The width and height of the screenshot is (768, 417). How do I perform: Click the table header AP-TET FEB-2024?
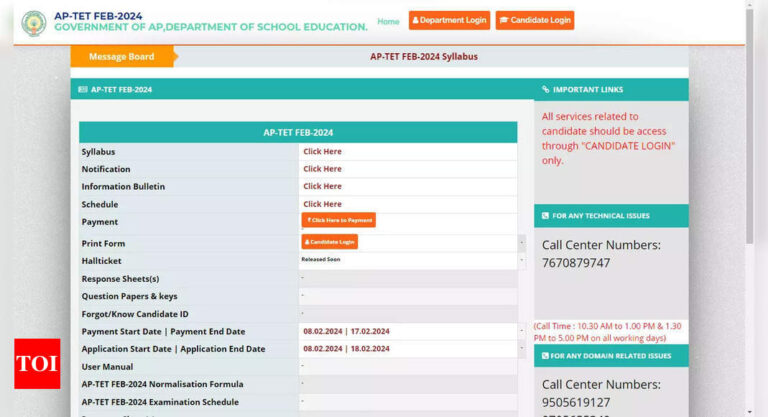pos(298,132)
